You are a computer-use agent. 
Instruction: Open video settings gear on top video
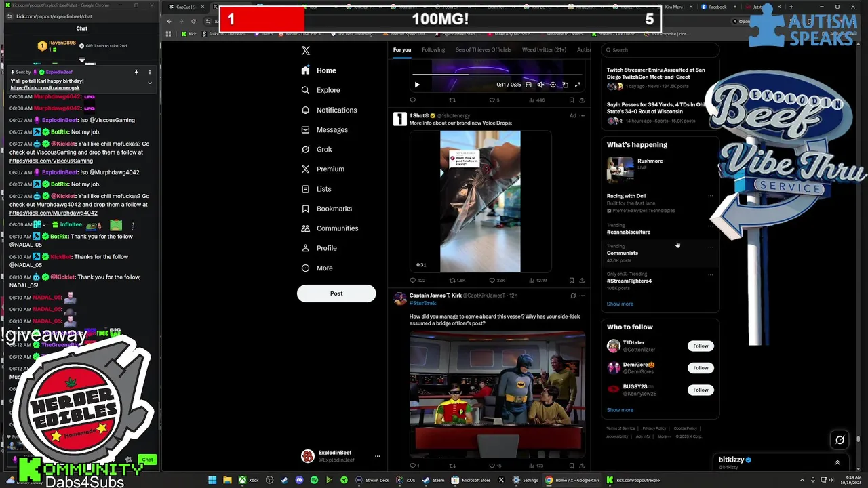point(553,85)
